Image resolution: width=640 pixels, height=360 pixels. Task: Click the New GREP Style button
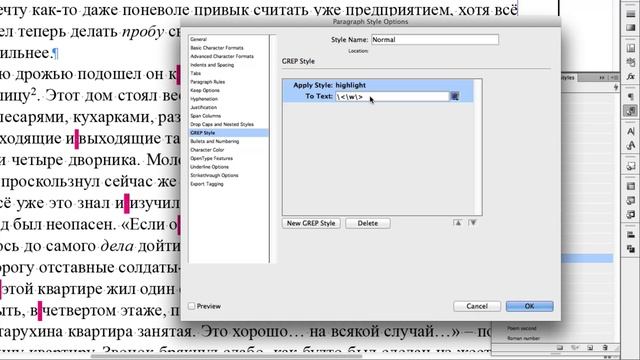coord(311,223)
